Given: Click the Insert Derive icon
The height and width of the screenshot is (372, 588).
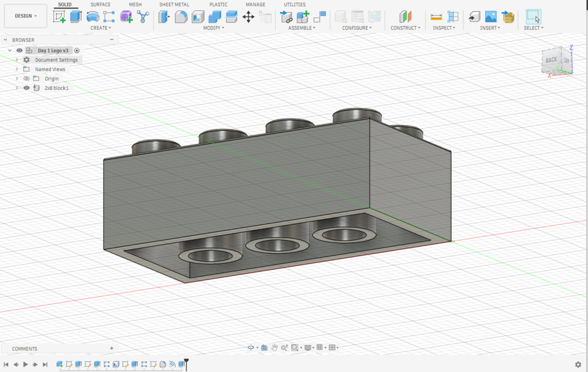Looking at the screenshot, I should (474, 17).
